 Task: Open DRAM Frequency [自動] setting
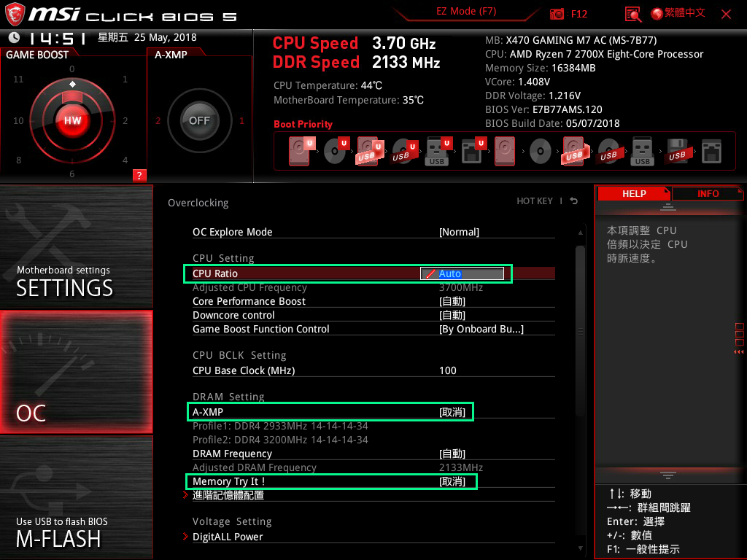click(x=373, y=454)
